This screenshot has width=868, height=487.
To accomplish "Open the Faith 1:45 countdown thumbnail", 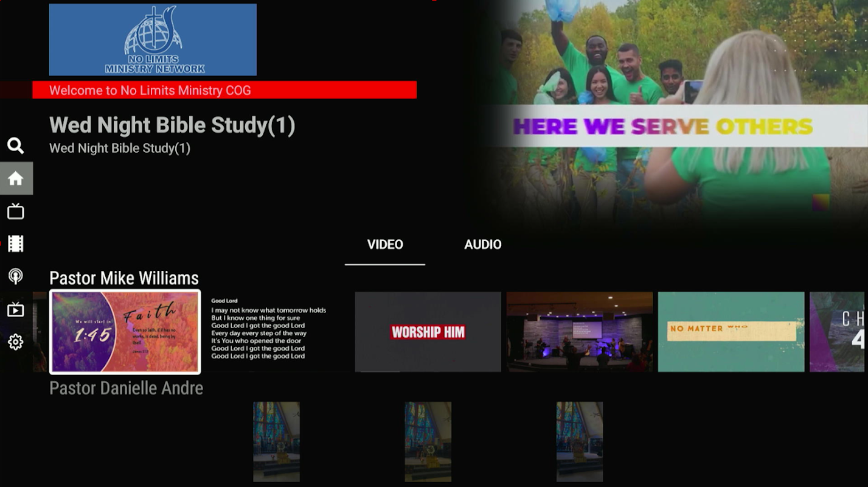I will tap(125, 332).
